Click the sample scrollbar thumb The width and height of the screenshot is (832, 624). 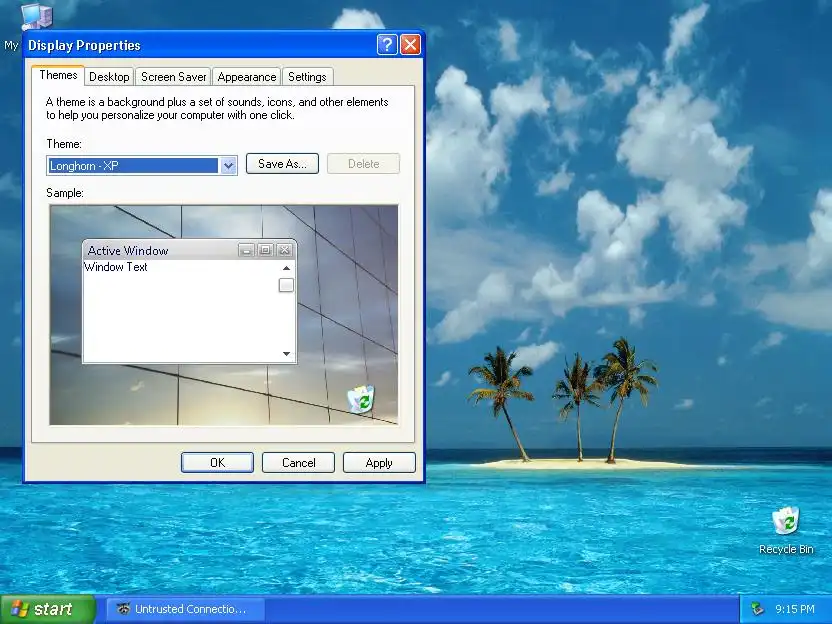(286, 285)
